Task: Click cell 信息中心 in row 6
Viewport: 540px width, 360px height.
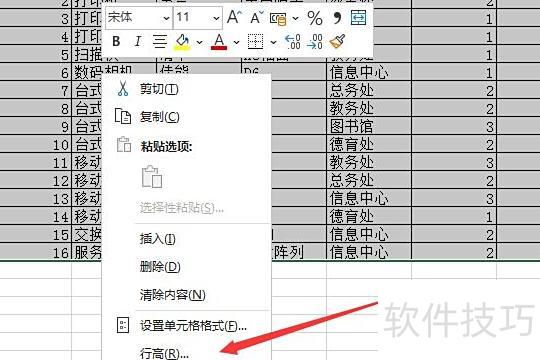Action: [369, 73]
